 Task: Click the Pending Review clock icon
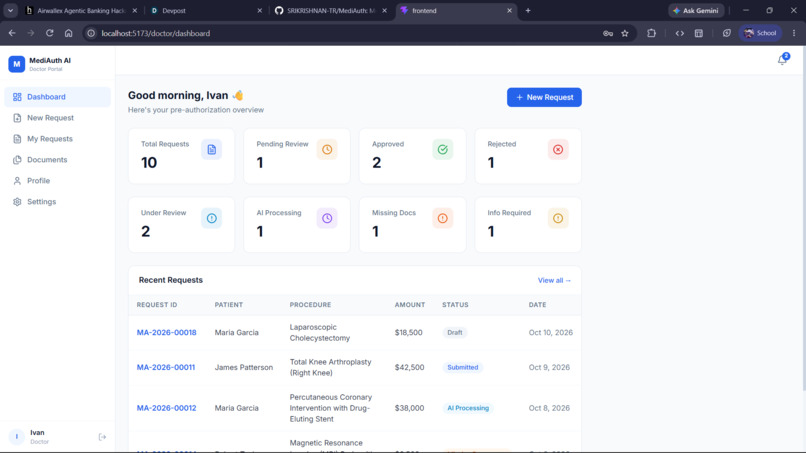click(327, 150)
